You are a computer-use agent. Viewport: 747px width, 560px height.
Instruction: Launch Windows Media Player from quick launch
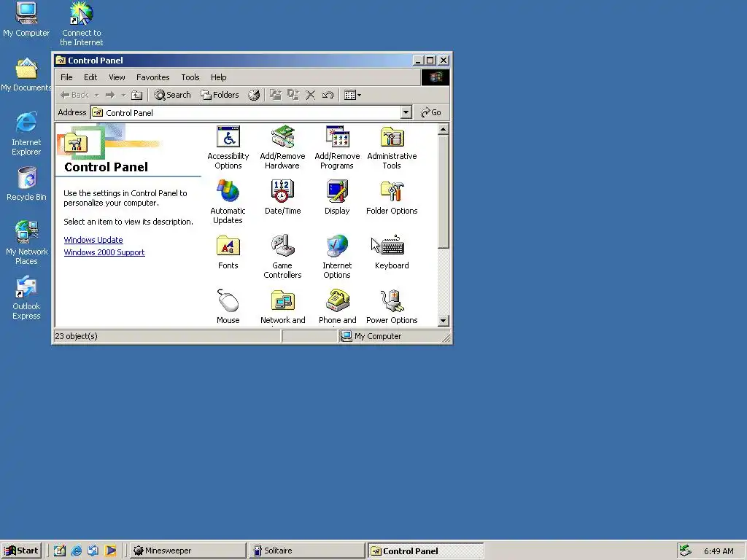click(110, 551)
